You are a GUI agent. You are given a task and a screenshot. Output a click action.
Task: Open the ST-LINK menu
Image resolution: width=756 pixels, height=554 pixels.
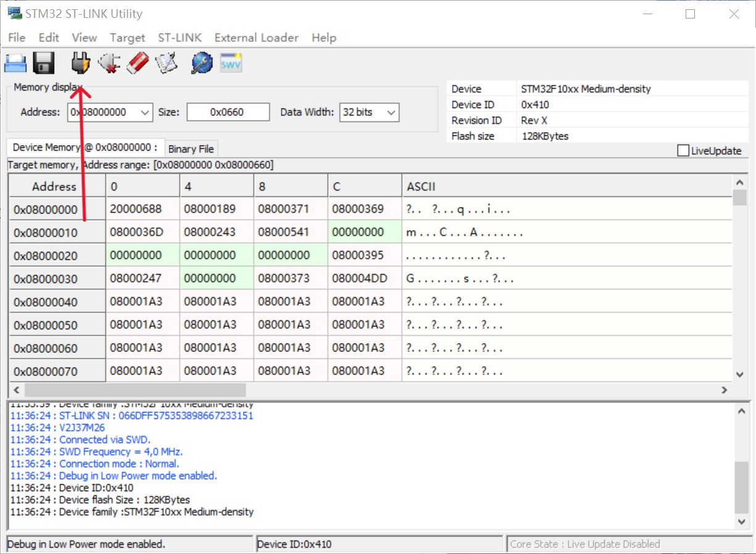click(180, 38)
